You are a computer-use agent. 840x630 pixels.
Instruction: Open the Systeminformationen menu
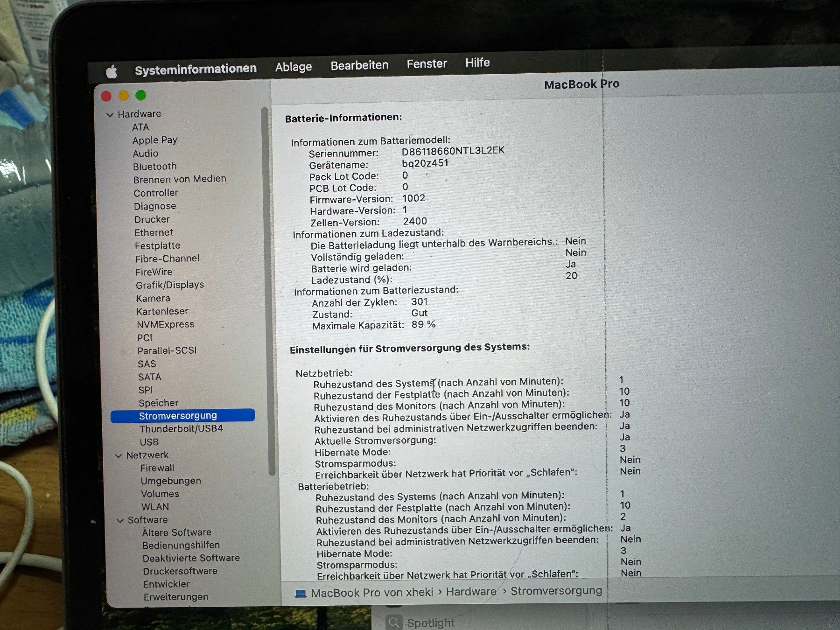click(x=196, y=69)
